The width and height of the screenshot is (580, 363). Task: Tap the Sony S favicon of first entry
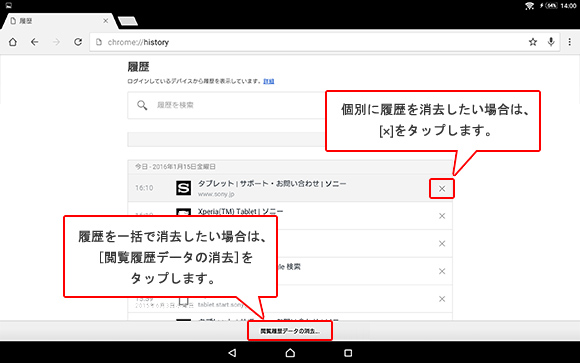tap(183, 188)
